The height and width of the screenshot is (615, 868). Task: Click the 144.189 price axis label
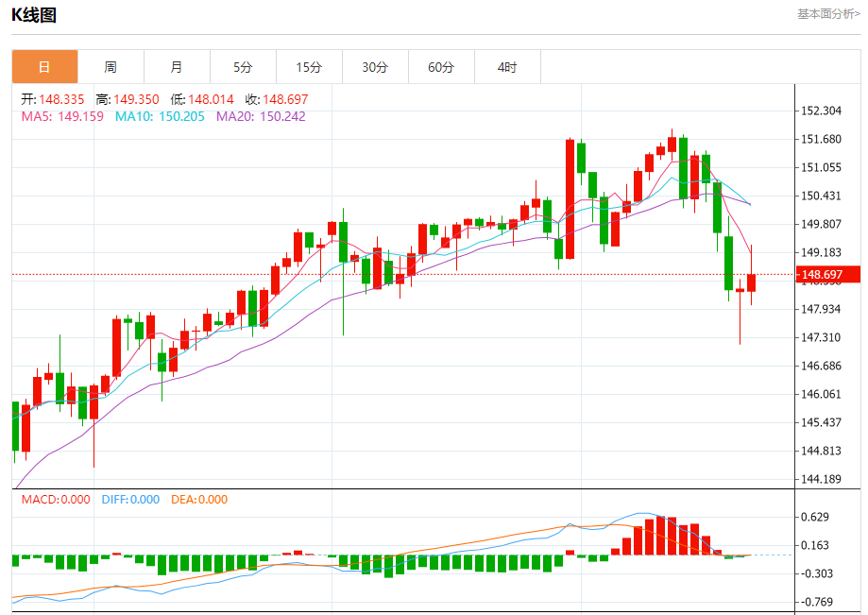[822, 479]
